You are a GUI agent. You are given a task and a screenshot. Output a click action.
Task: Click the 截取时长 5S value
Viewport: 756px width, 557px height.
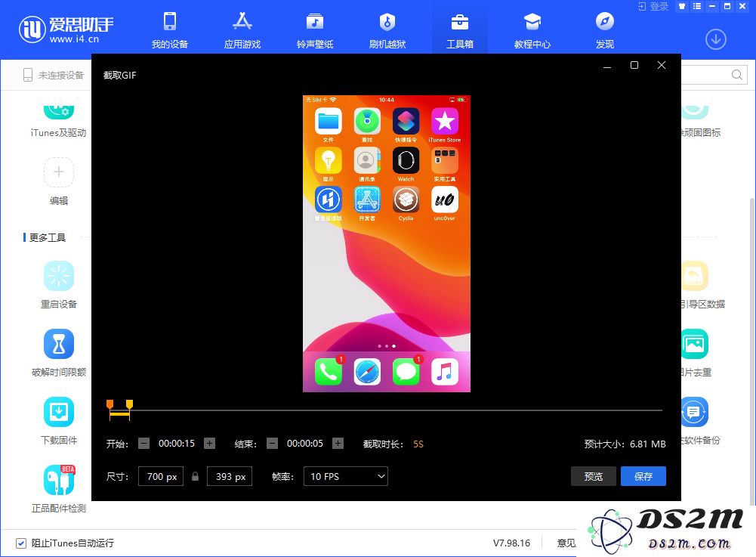tap(418, 444)
